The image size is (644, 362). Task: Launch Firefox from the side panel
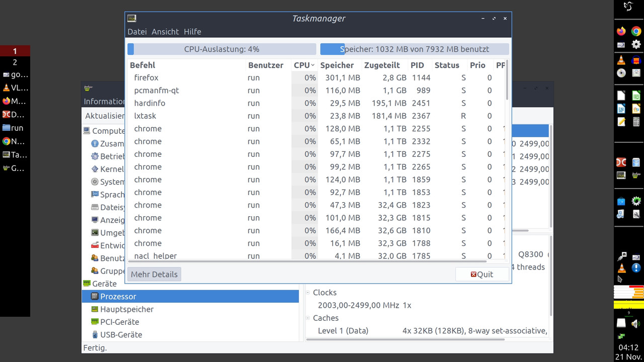tap(621, 31)
